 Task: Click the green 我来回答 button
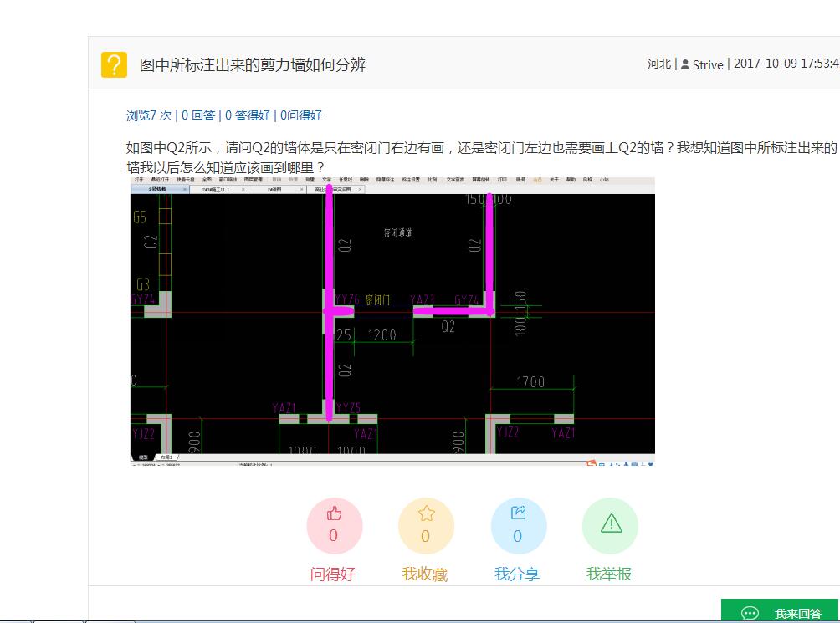(x=780, y=610)
